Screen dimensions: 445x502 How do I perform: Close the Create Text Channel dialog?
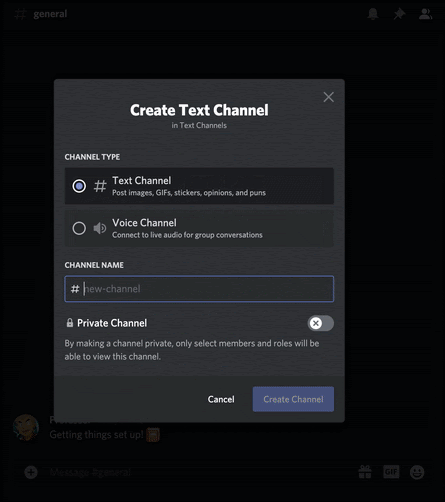(x=329, y=97)
